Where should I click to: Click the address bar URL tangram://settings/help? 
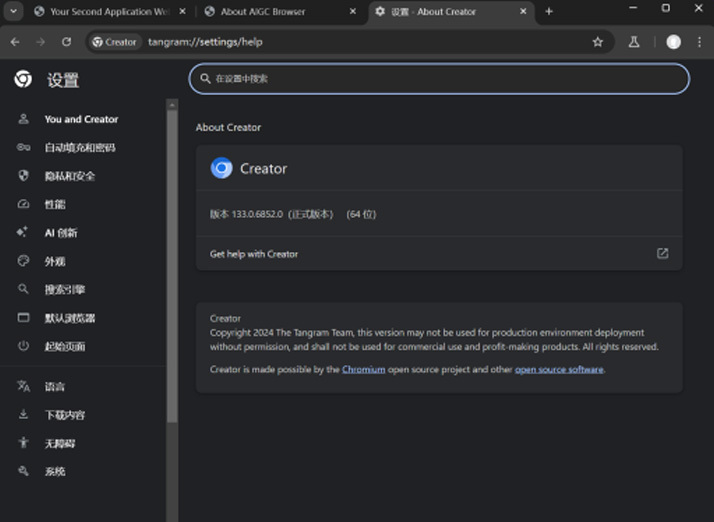coord(205,42)
